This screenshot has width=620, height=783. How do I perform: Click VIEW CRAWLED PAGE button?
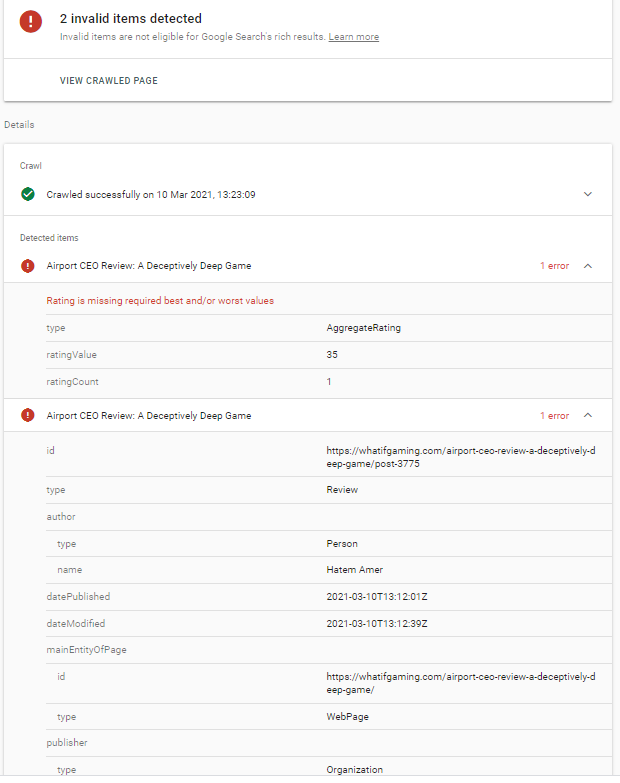pos(109,81)
